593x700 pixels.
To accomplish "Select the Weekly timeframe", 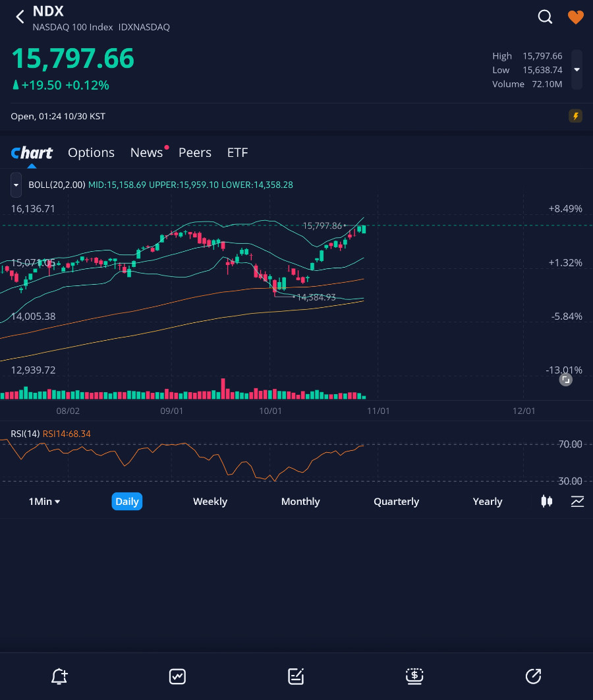I will (x=210, y=502).
